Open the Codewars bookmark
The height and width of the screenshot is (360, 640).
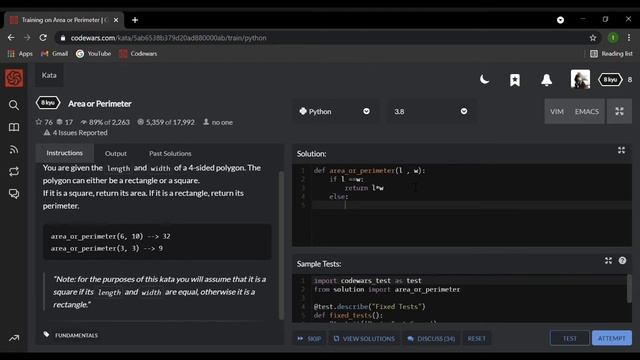pyautogui.click(x=138, y=53)
